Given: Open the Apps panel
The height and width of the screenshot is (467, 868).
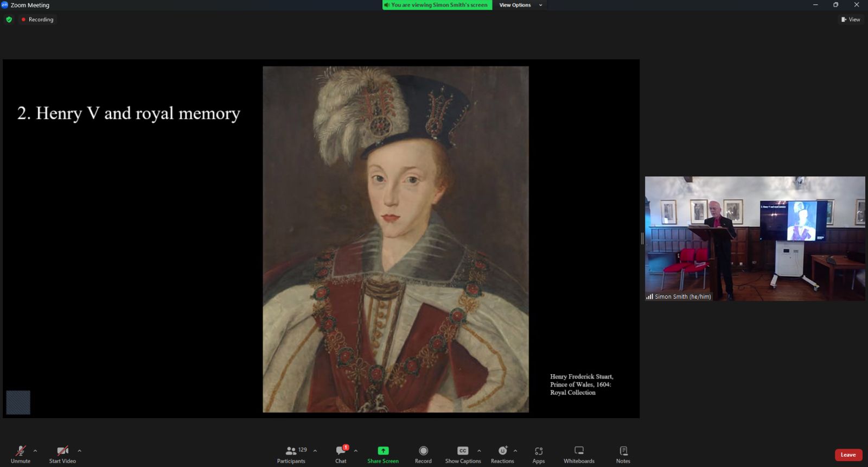Looking at the screenshot, I should (538, 454).
